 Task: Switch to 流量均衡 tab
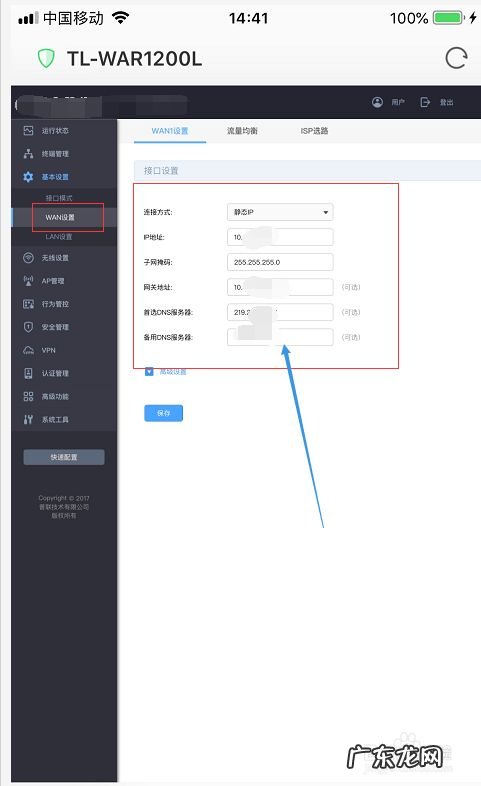242,131
